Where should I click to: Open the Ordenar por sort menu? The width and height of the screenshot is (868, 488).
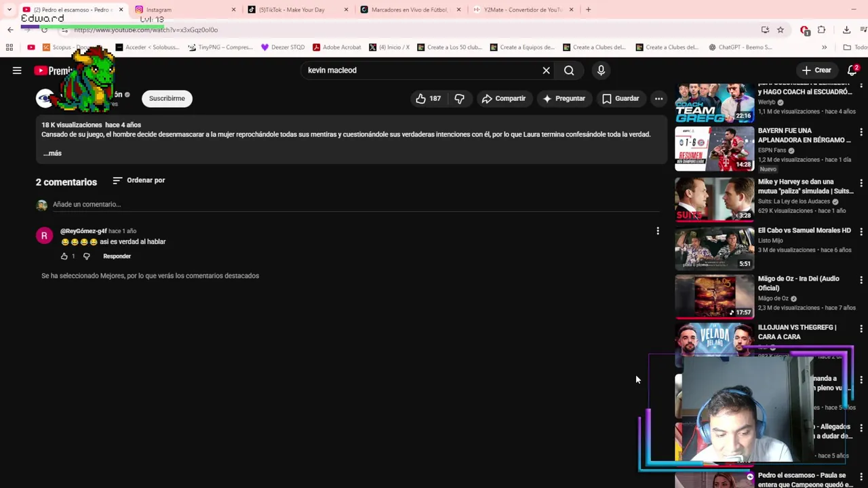[x=138, y=180]
